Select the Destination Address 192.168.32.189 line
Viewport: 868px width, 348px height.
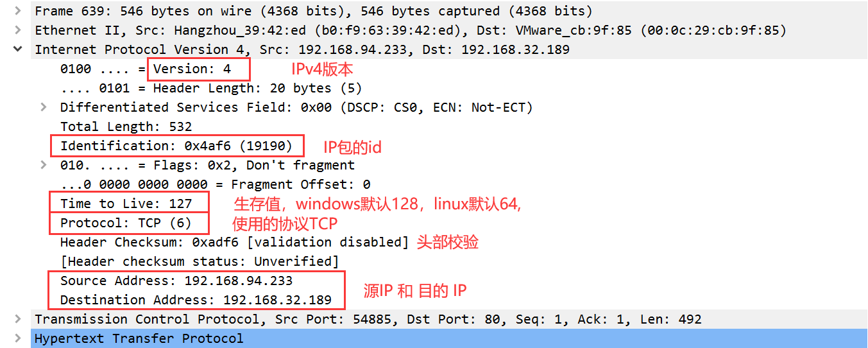tap(196, 300)
